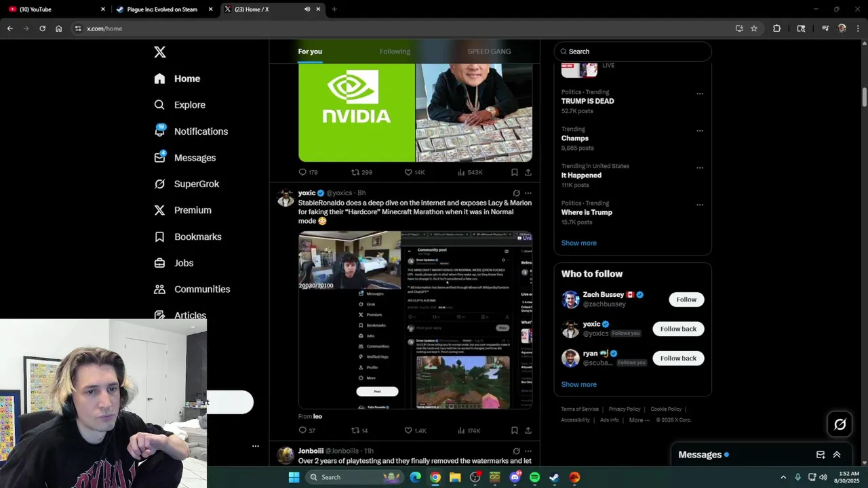Image resolution: width=868 pixels, height=488 pixels.
Task: Repost the NVIDIA post with 299 reposts
Action: [361, 172]
